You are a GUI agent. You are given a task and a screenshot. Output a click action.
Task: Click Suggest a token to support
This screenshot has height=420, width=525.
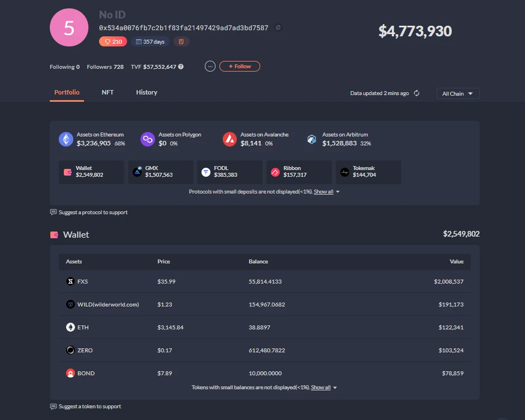pyautogui.click(x=90, y=406)
